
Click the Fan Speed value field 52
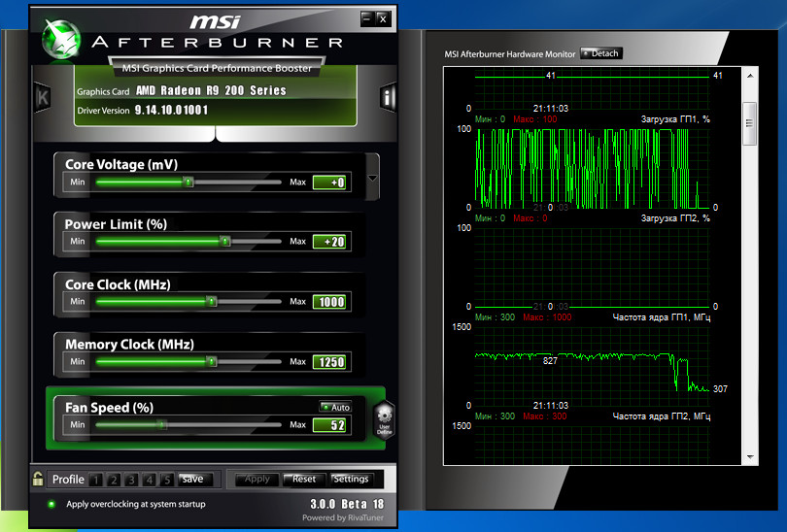pyautogui.click(x=329, y=425)
